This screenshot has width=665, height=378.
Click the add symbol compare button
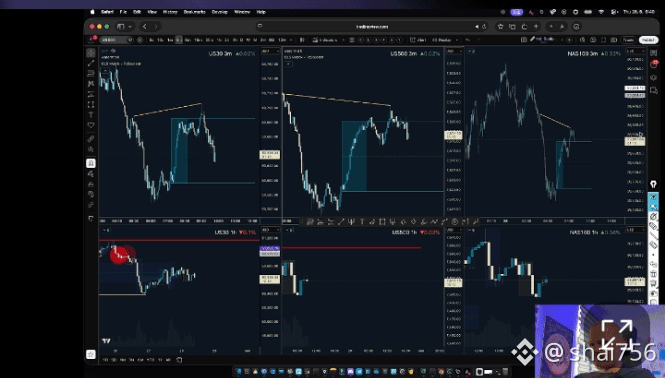[x=140, y=39]
